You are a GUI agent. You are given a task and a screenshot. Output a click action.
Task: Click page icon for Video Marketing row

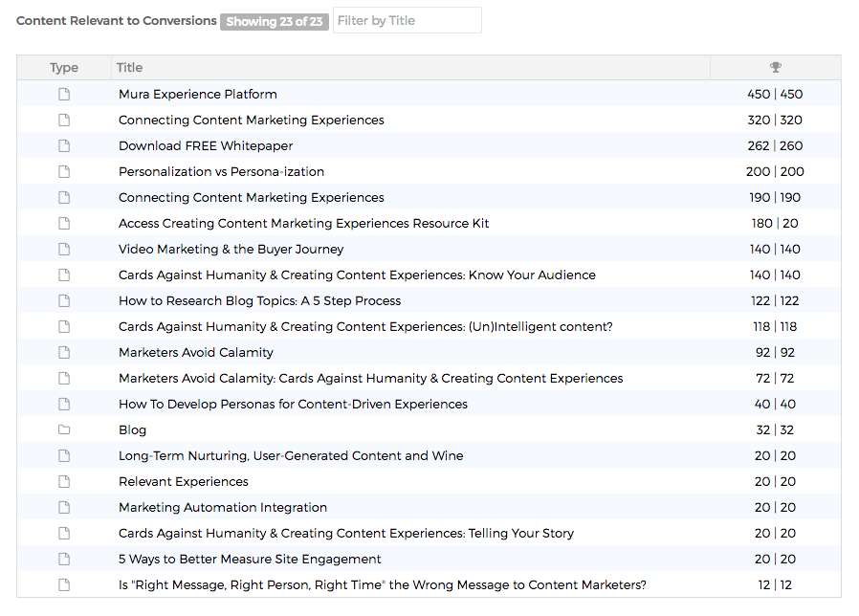[x=64, y=250]
